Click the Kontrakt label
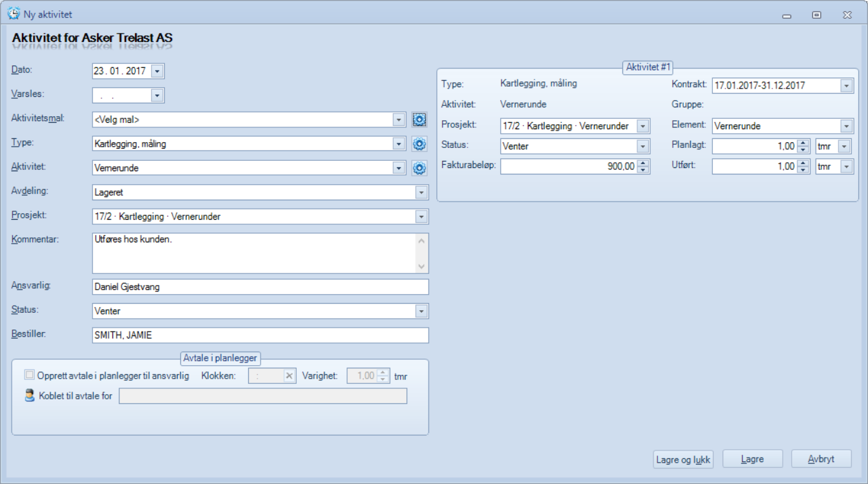 689,84
